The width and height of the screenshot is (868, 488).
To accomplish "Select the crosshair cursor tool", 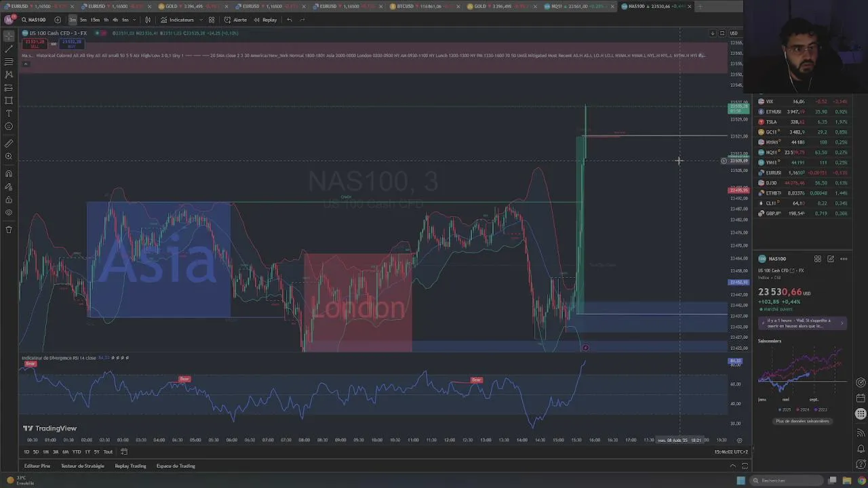I will (9, 36).
